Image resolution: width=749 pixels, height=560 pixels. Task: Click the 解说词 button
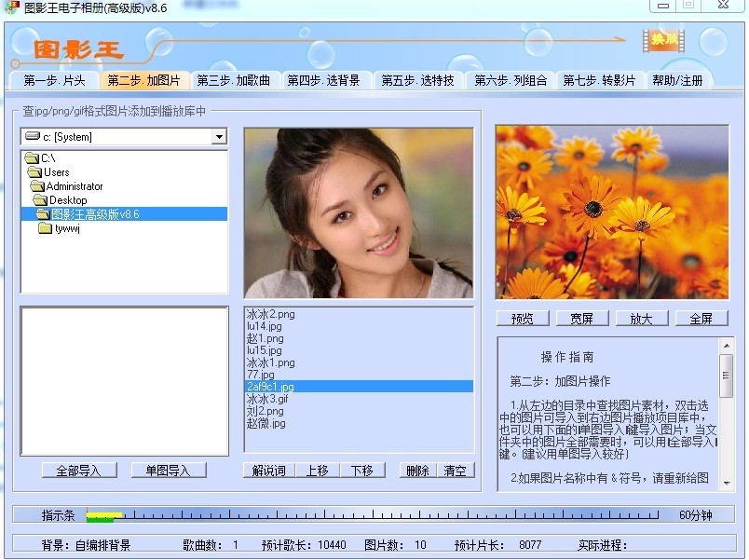269,471
